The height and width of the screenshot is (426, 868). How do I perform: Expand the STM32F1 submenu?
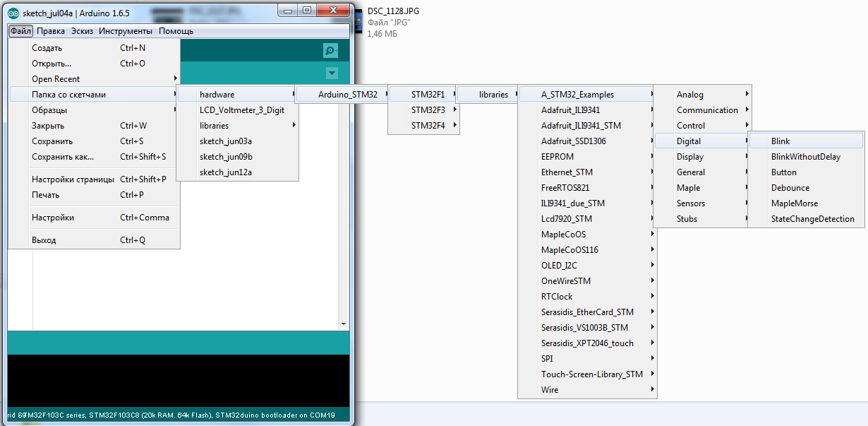[424, 95]
